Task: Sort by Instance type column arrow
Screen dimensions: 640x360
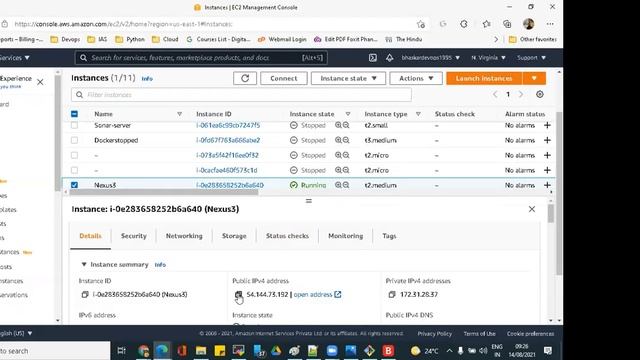Action: click(x=418, y=114)
